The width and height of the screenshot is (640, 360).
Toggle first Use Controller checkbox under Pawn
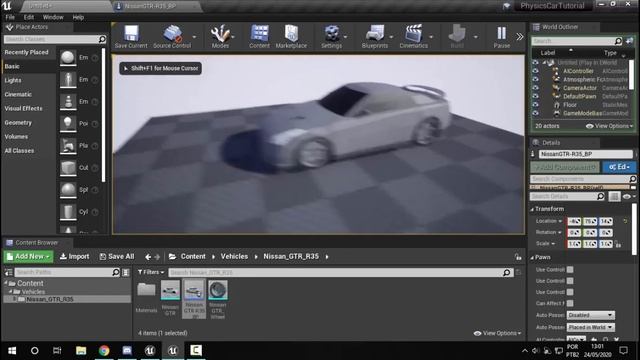pos(570,269)
